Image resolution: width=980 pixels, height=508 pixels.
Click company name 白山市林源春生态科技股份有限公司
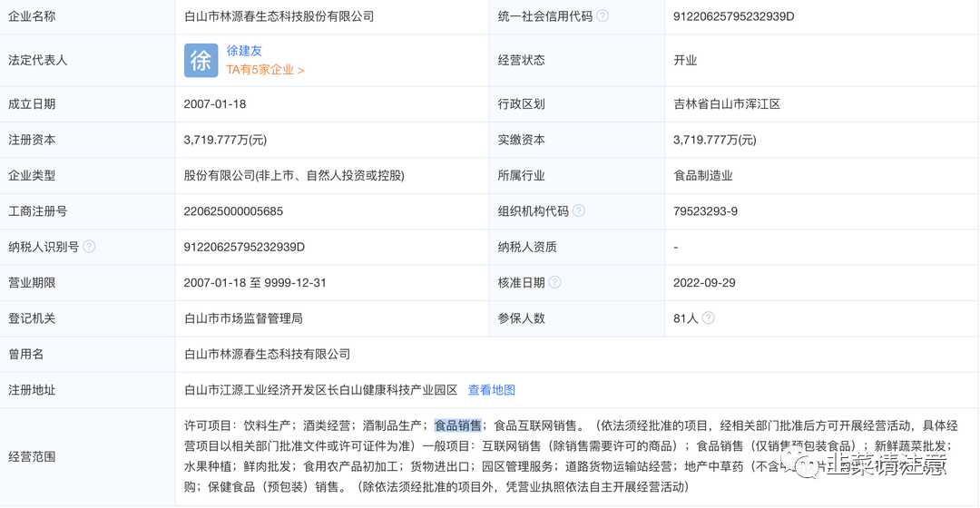pyautogui.click(x=279, y=16)
